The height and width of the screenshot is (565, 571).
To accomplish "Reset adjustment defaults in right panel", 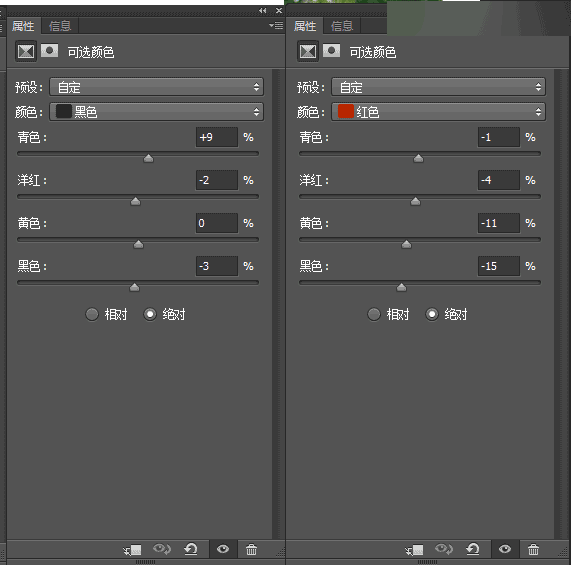I will [x=473, y=549].
